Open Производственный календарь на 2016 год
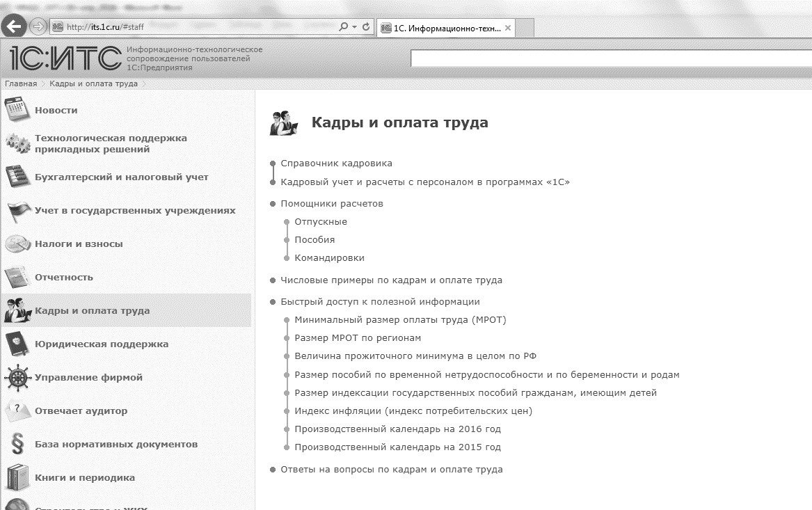Image resolution: width=812 pixels, height=510 pixels. tap(398, 429)
